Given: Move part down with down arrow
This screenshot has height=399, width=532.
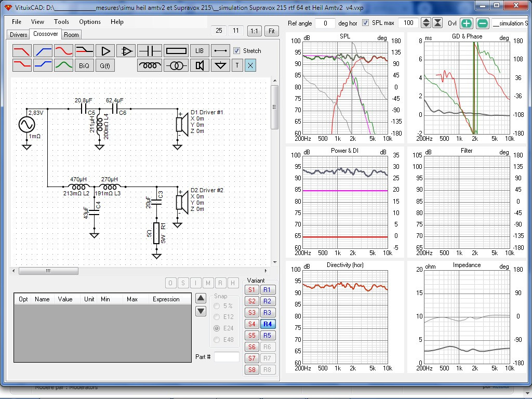Looking at the screenshot, I should 201,311.
